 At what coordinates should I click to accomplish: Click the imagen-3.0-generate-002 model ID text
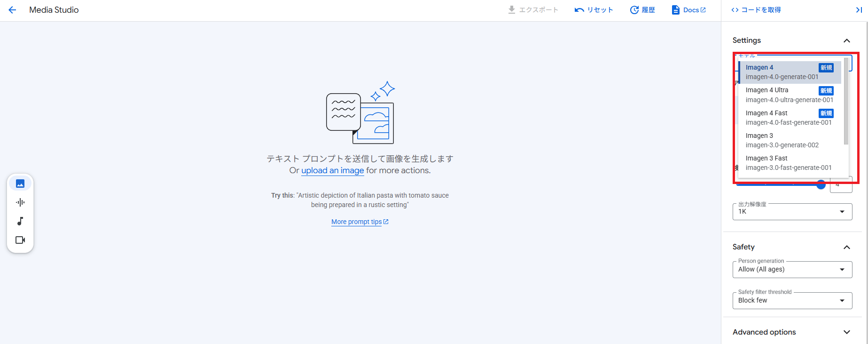click(782, 145)
